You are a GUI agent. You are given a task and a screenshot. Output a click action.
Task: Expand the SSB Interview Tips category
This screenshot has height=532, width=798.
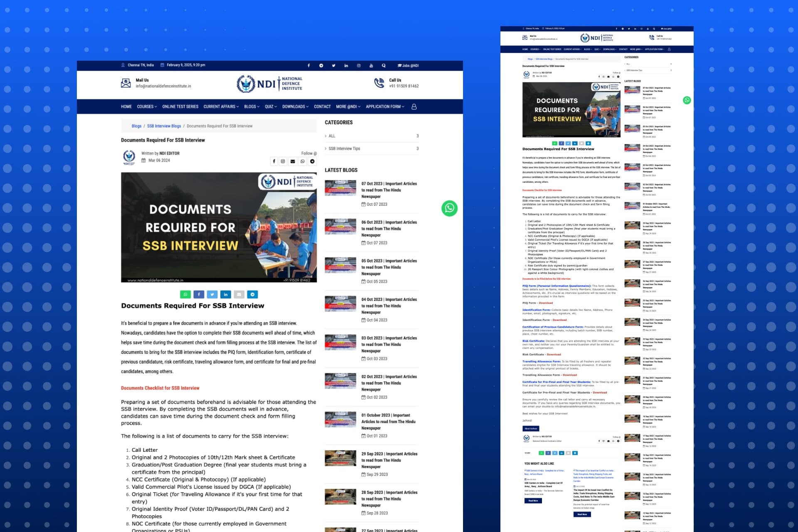point(344,148)
